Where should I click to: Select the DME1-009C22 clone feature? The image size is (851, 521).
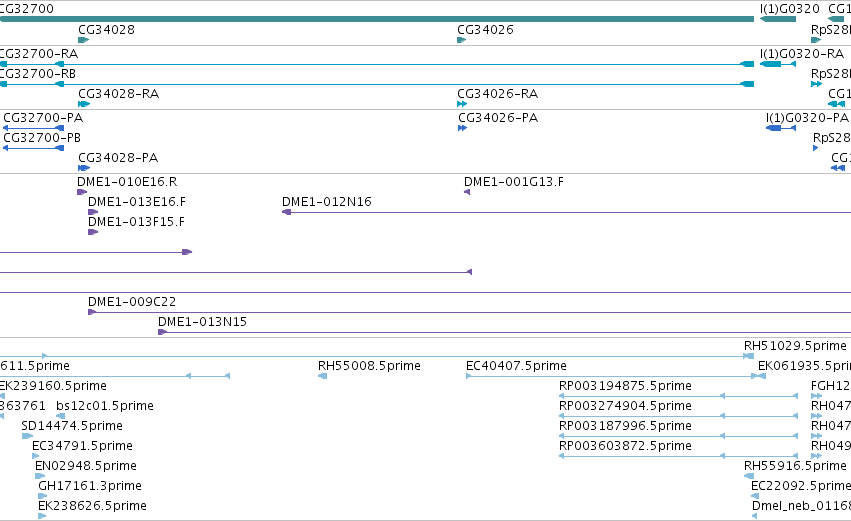[469, 312]
